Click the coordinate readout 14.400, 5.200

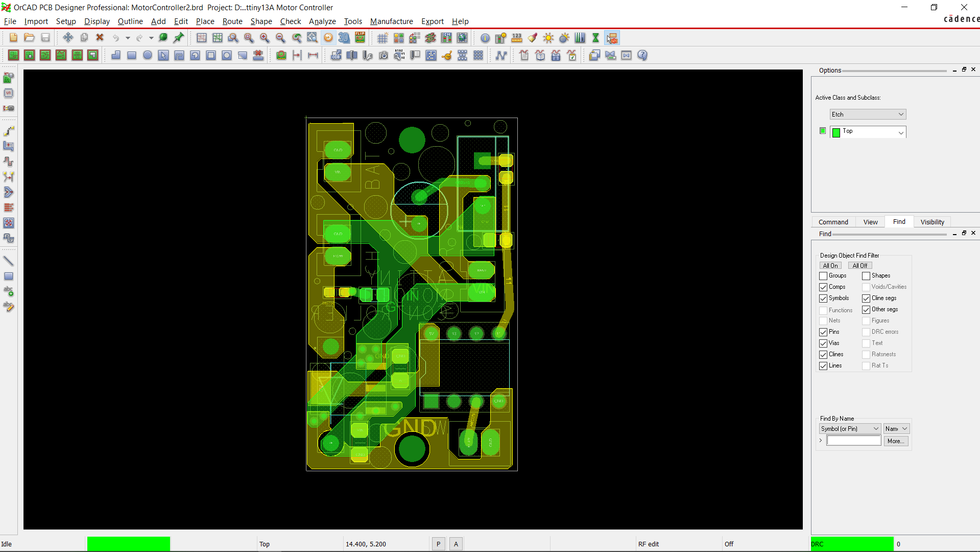[366, 544]
